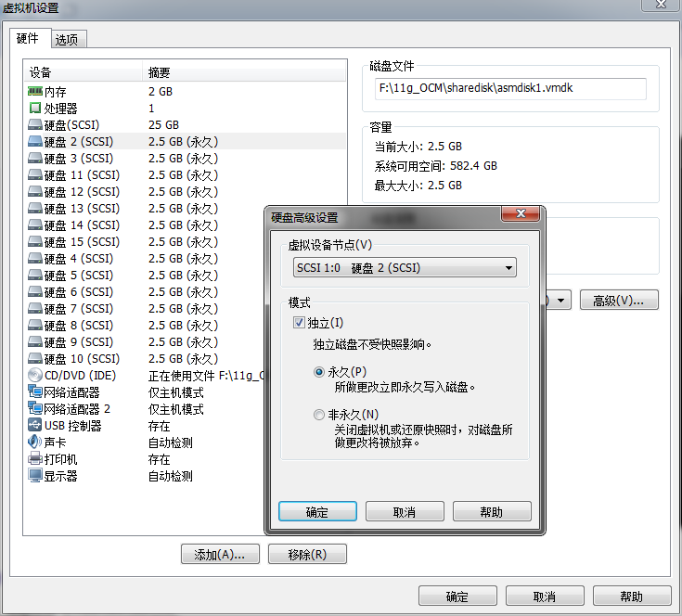Image resolution: width=682 pixels, height=616 pixels.
Task: Click the processor (处理器) icon
Action: pyautogui.click(x=35, y=109)
